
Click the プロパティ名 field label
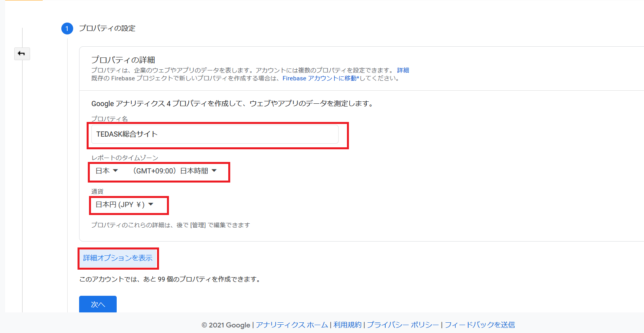tap(110, 119)
